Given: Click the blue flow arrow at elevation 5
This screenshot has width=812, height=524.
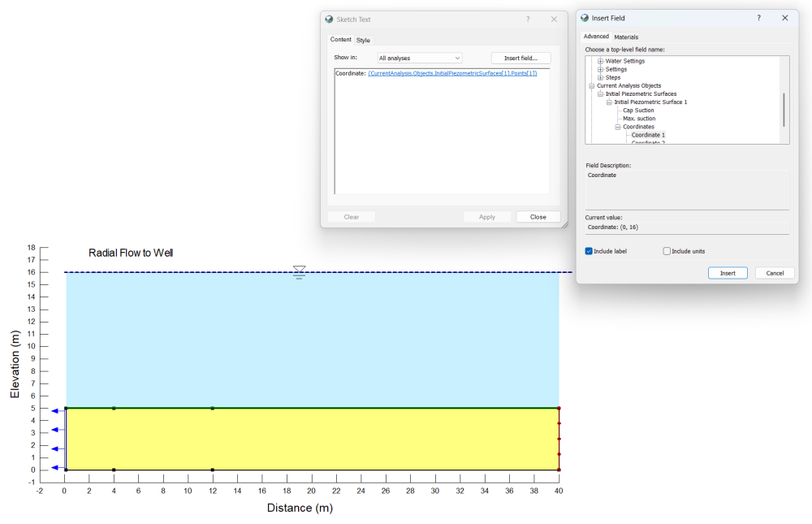Looking at the screenshot, I should pos(58,411).
